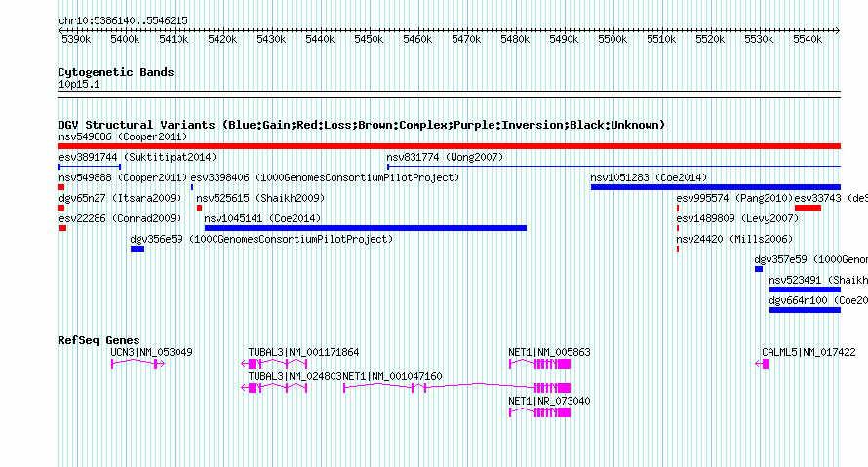Open variant esv1489809 (Levy2007) label

coord(737,218)
